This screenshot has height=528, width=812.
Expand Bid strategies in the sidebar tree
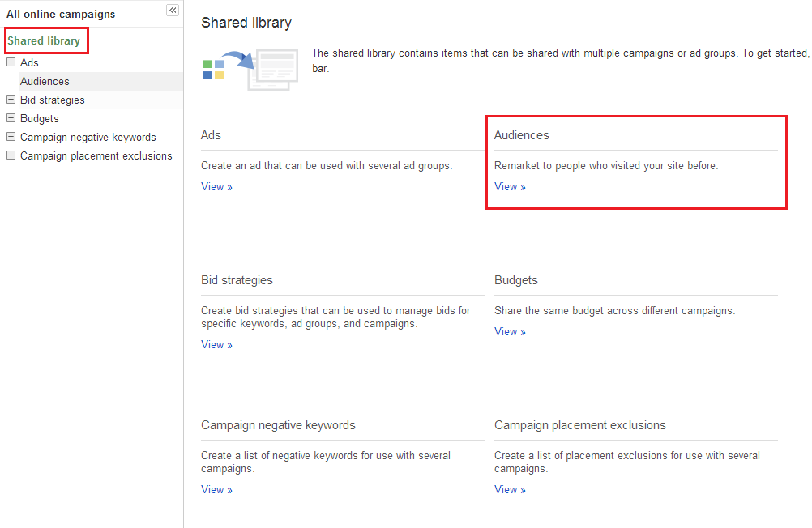[11, 100]
